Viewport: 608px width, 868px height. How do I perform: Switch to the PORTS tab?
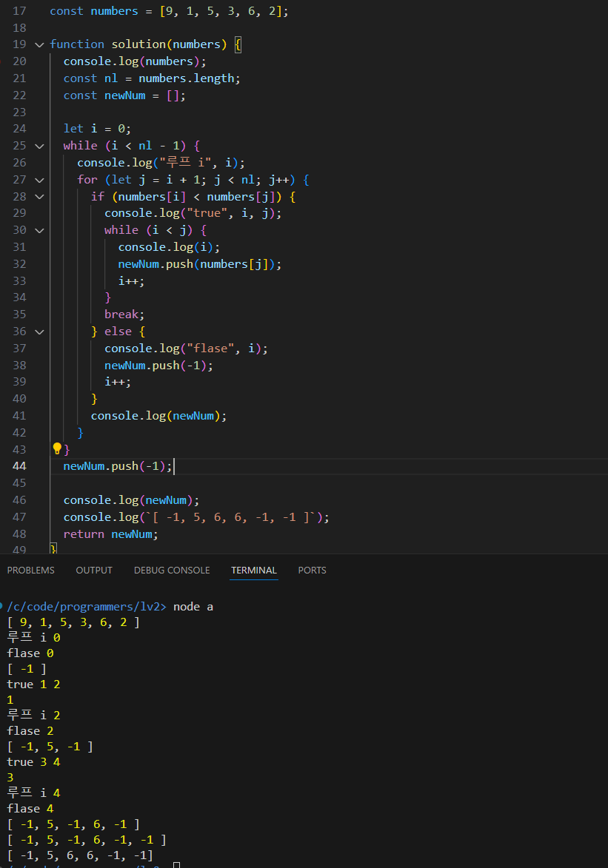tap(312, 571)
